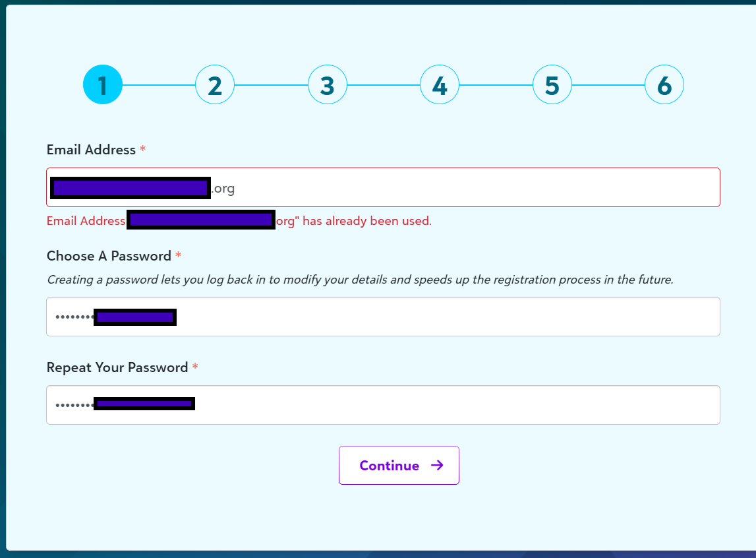Select step 3 of the registration stepper
This screenshot has height=558, width=756.
(x=327, y=84)
